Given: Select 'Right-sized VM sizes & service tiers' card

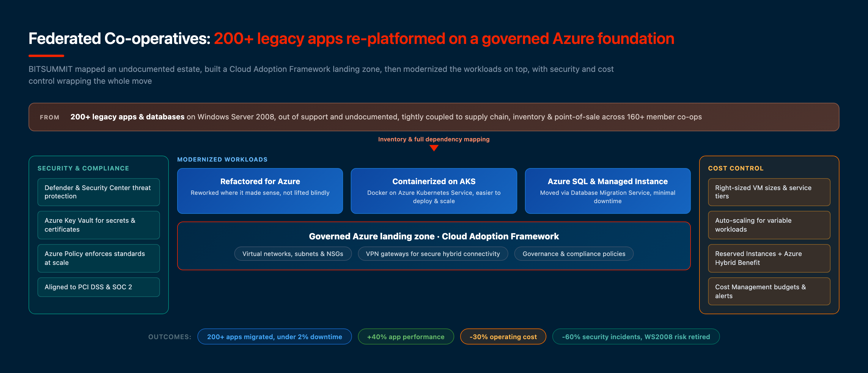Looking at the screenshot, I should [769, 192].
